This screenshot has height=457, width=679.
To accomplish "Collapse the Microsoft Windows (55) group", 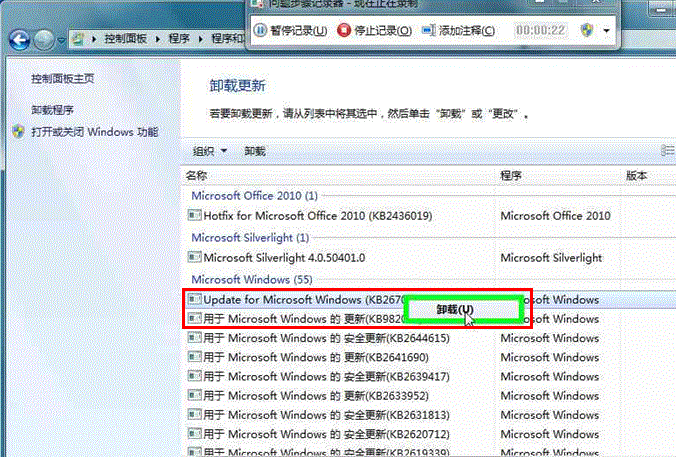I will (252, 279).
